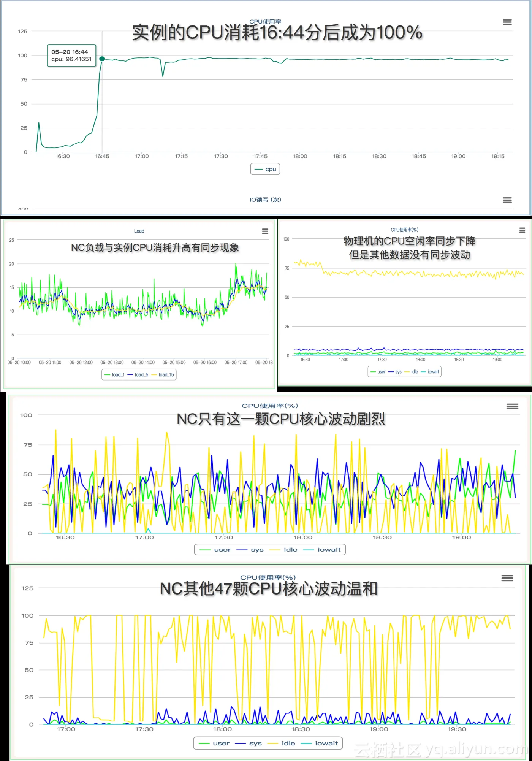The width and height of the screenshot is (532, 761).
Task: Open the hamburger menu on the instance CPU chart
Action: click(x=507, y=22)
